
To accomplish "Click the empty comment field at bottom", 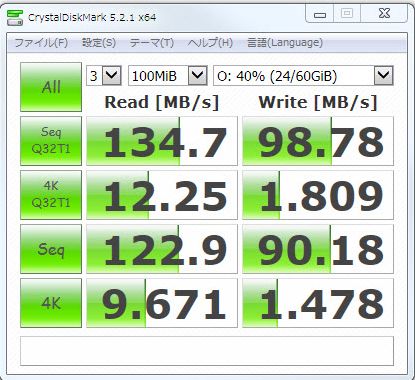I will click(x=207, y=351).
